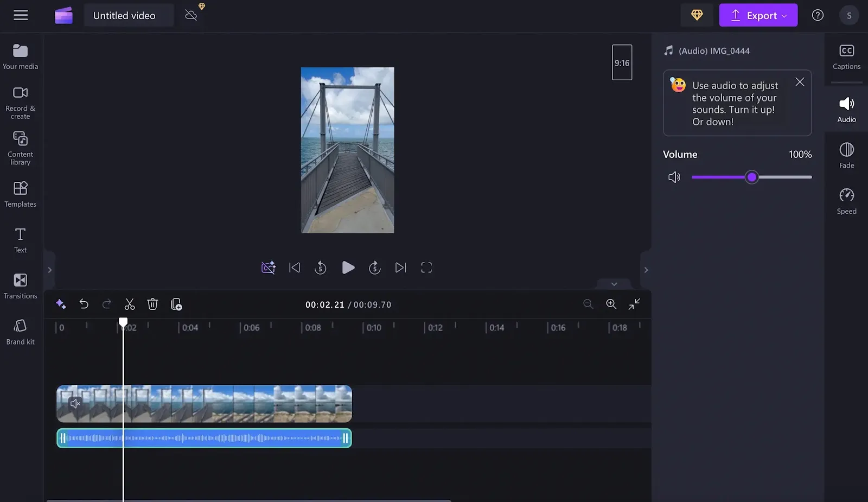Toggle the AI background removal camera icon
This screenshot has height=502, width=868.
click(269, 268)
